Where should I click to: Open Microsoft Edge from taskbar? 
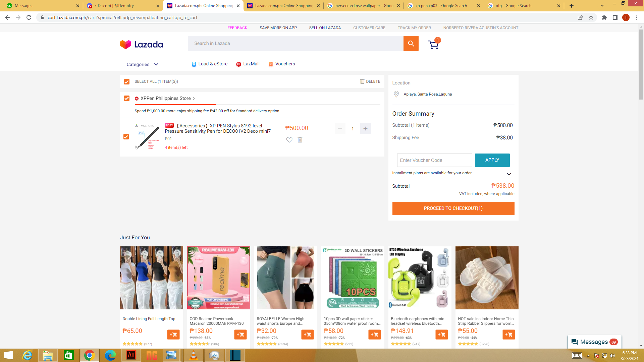[110, 355]
